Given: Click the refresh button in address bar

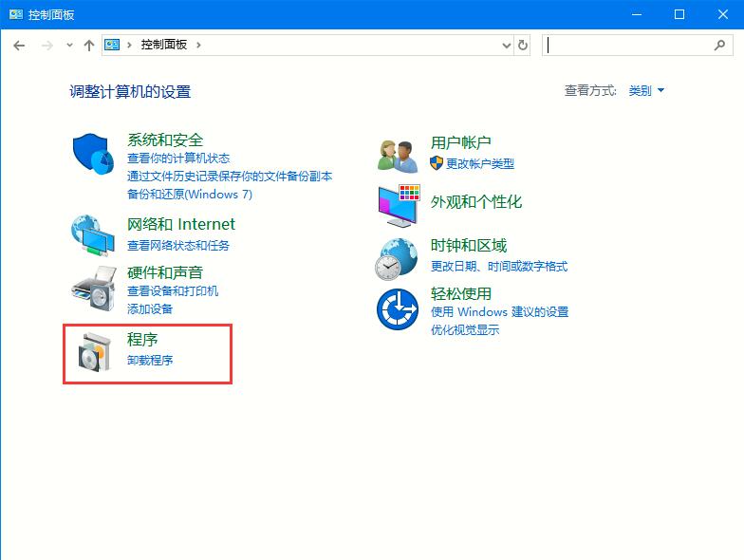Looking at the screenshot, I should coord(523,45).
